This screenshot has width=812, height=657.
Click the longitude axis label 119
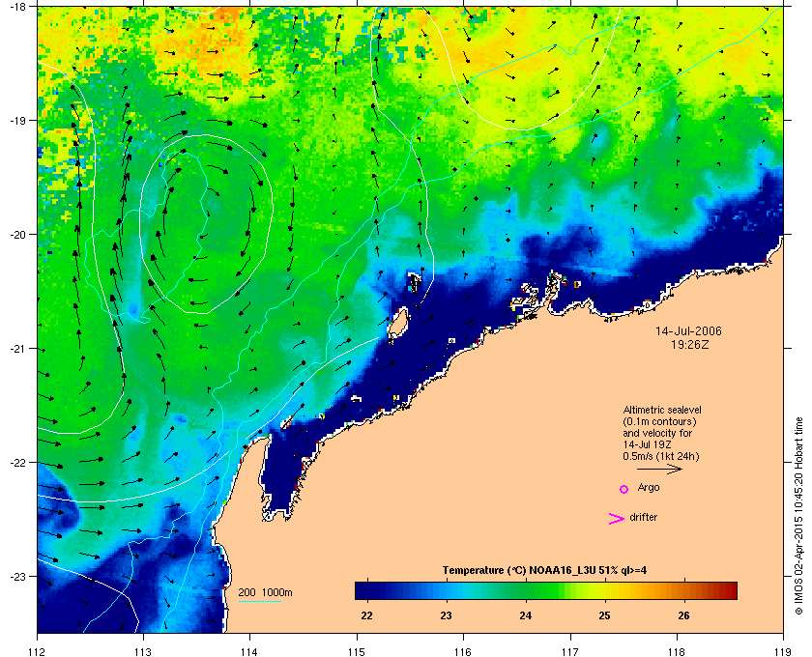pos(783,652)
